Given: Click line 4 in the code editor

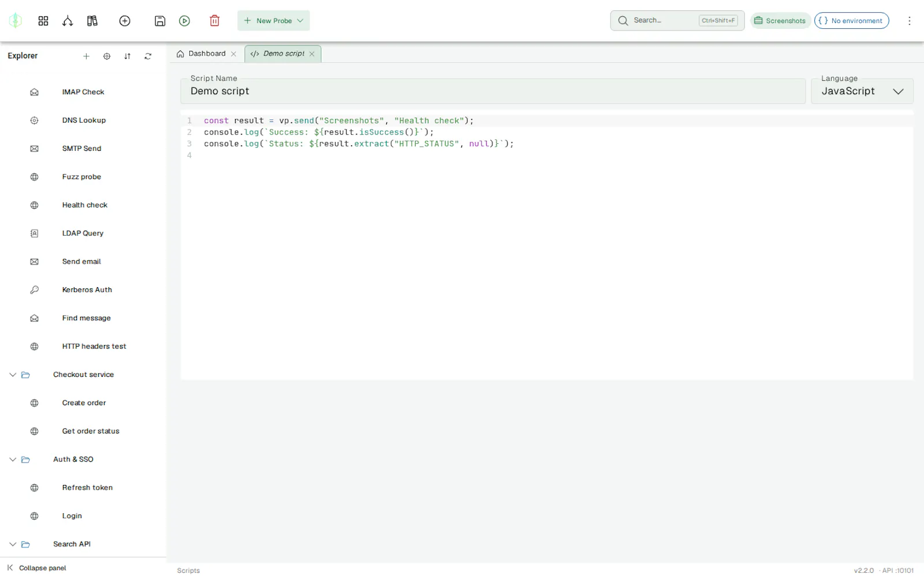Looking at the screenshot, I should [x=547, y=155].
